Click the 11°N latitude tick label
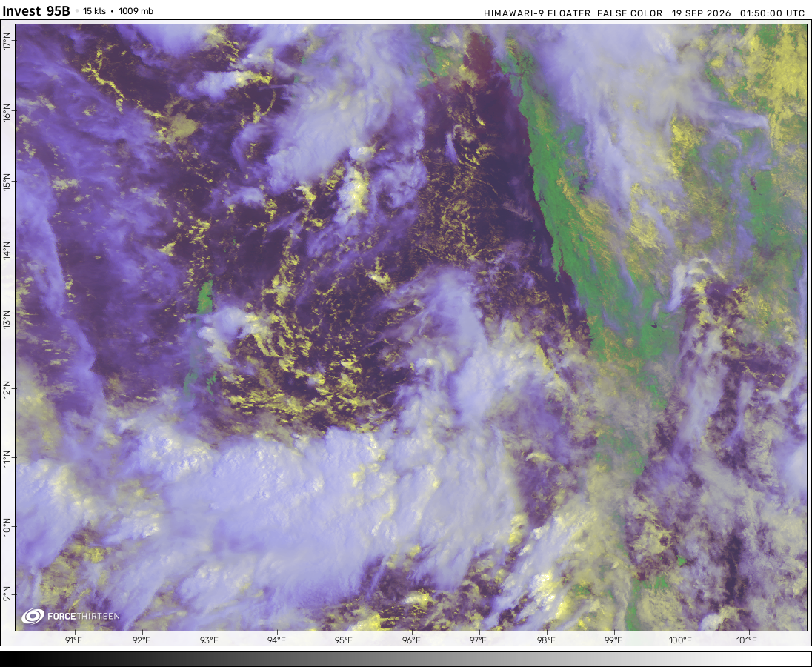Viewport: 812px width, 667px height. [7, 458]
